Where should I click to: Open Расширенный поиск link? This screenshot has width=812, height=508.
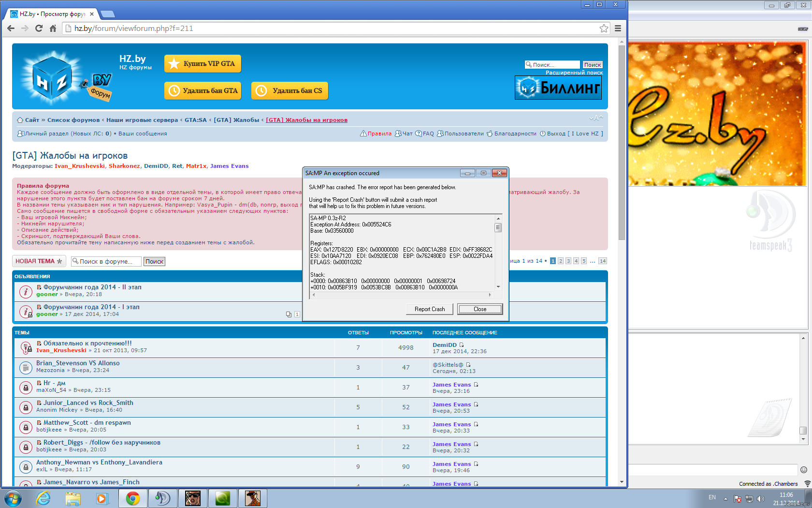[574, 73]
